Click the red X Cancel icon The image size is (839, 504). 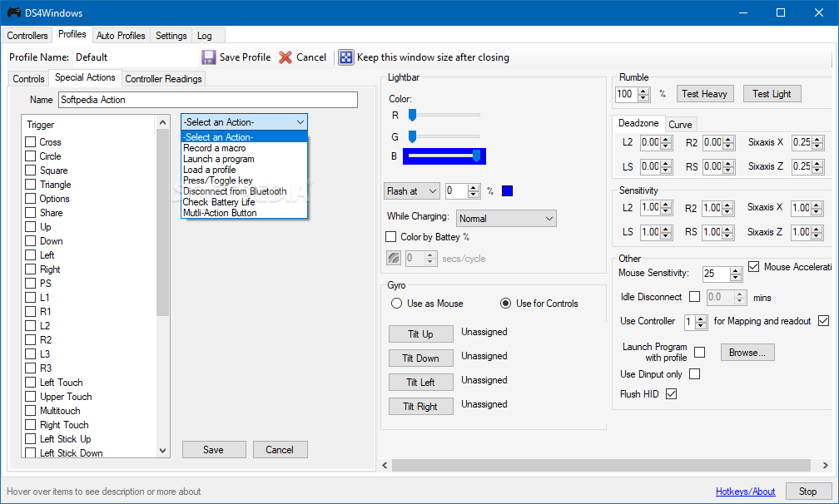(x=285, y=57)
